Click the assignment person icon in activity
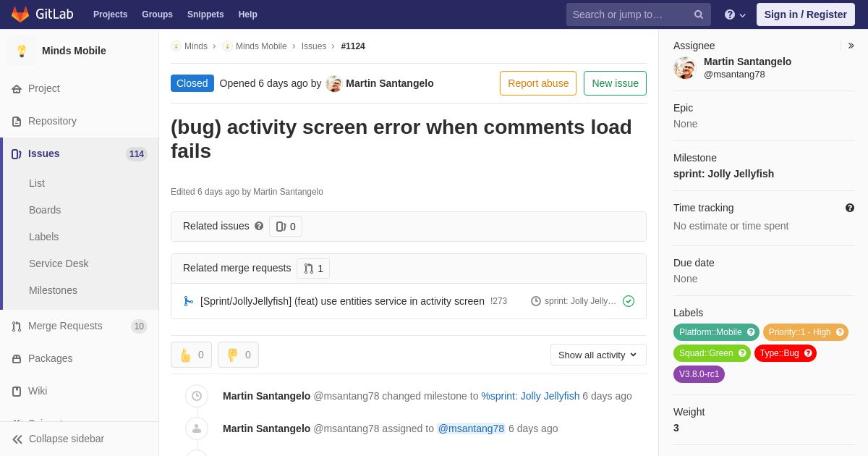This screenshot has width=868, height=456. click(x=197, y=428)
